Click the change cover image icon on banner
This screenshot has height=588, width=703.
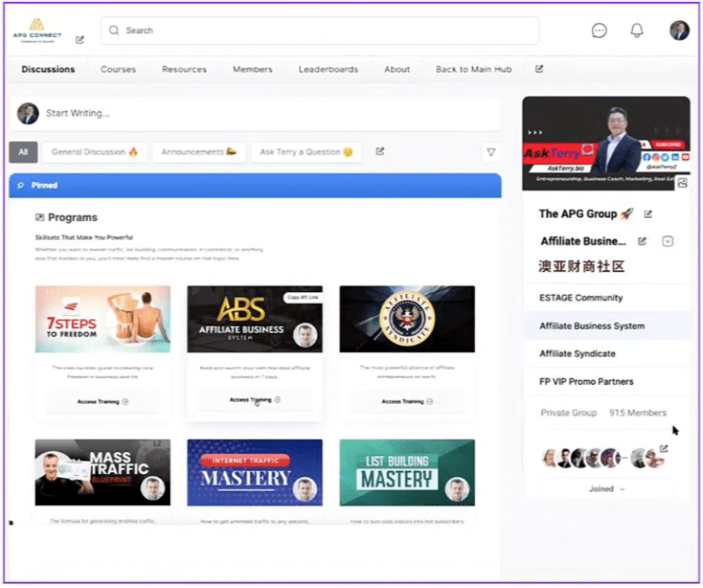point(682,183)
